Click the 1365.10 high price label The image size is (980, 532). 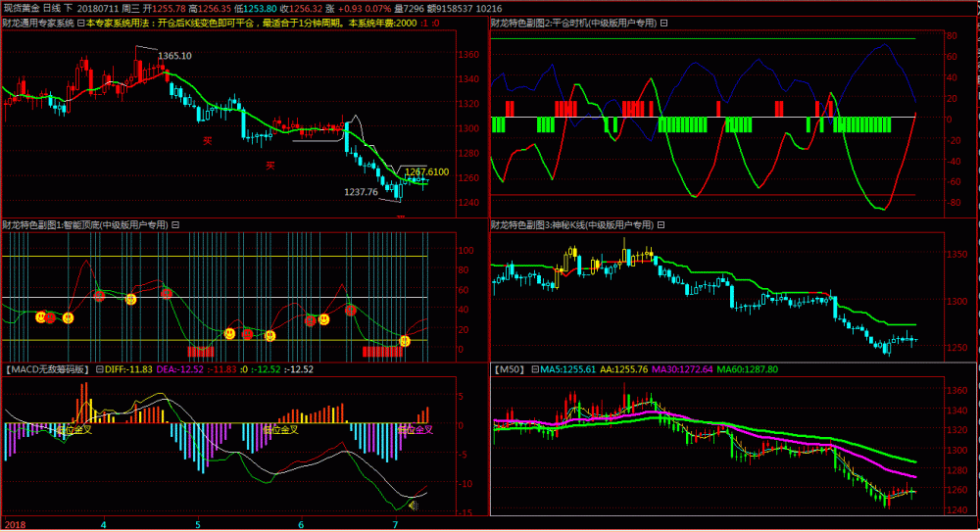click(174, 56)
